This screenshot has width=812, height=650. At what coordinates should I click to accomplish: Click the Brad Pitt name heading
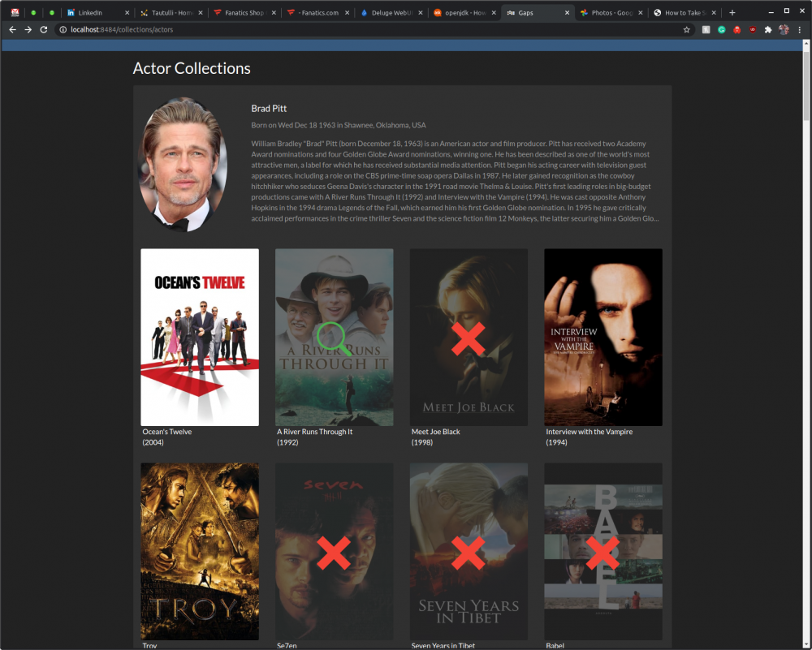click(269, 108)
